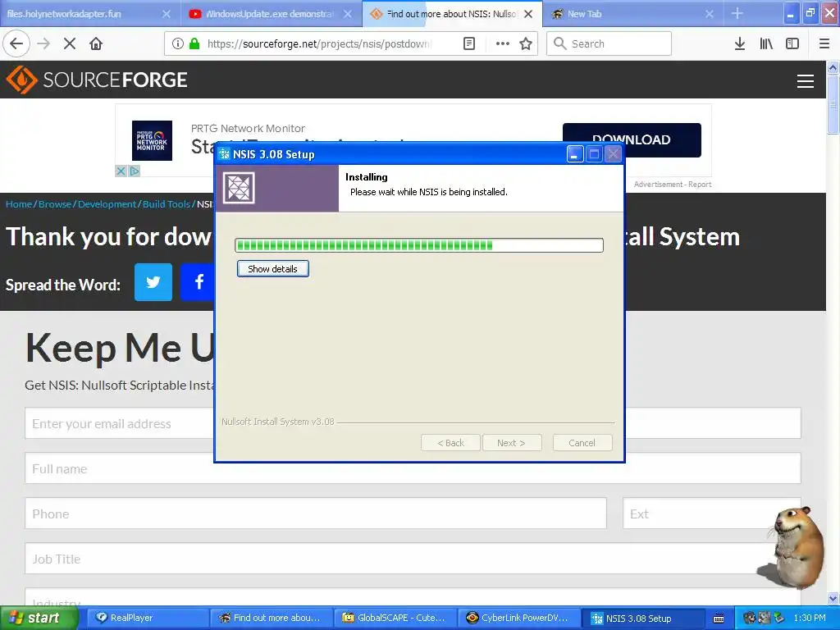The image size is (840, 630).
Task: Click the DOWNLOAD ad button
Action: pyautogui.click(x=632, y=139)
